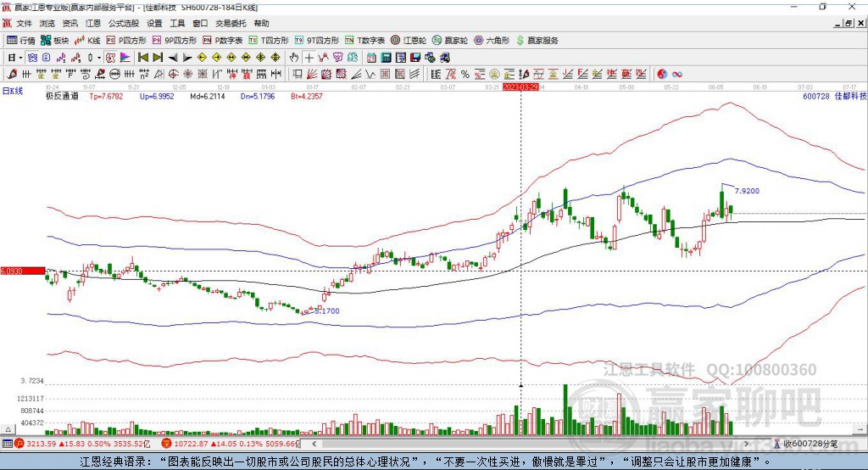
Task: Open the P数字表 tool
Action: pos(223,41)
